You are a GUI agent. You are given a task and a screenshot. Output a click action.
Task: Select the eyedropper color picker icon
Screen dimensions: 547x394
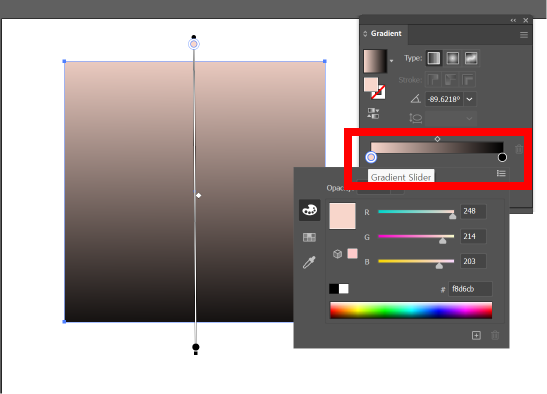click(309, 262)
